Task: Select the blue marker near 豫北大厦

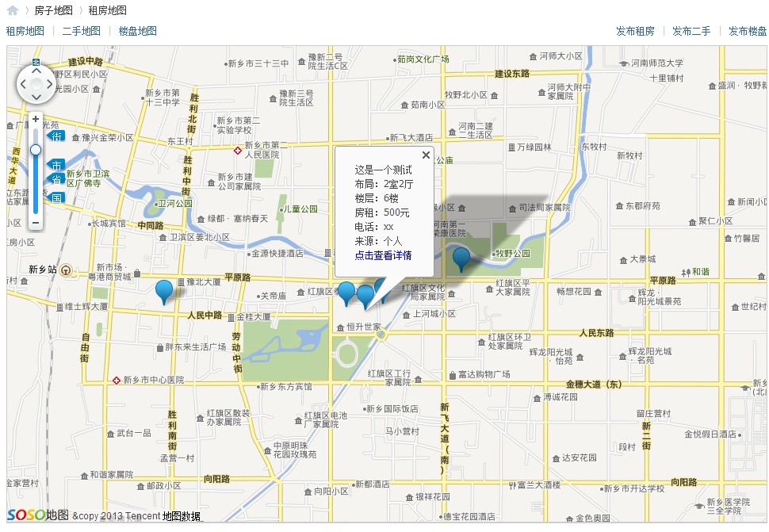Action: point(164,293)
